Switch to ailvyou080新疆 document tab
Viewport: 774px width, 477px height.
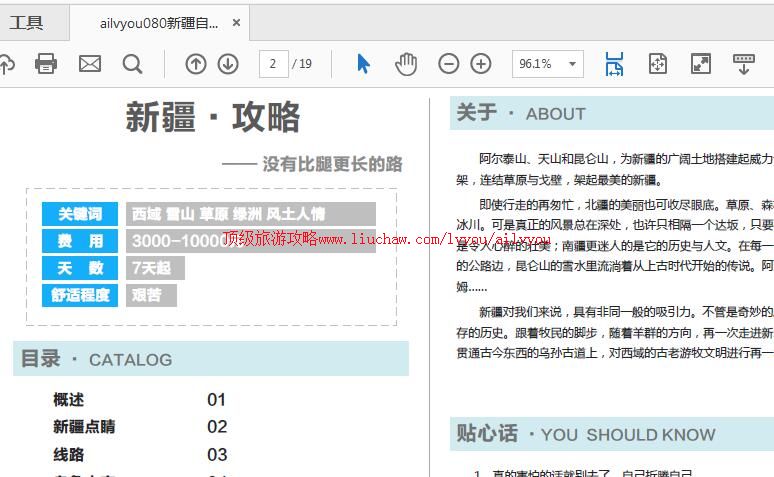(158, 22)
